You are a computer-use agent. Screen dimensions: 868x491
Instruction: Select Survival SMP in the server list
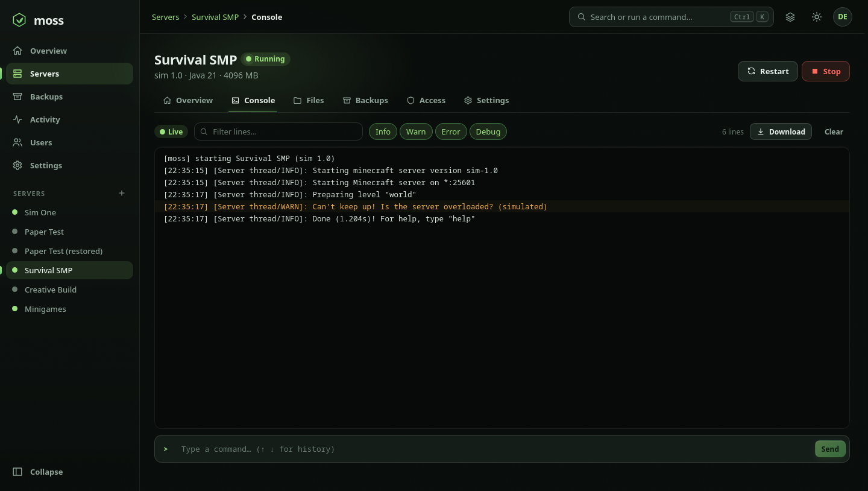[x=69, y=270]
